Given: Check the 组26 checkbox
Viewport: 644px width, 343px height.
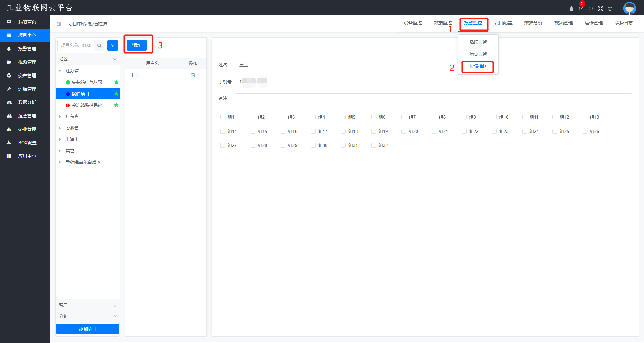Looking at the screenshot, I should point(585,131).
